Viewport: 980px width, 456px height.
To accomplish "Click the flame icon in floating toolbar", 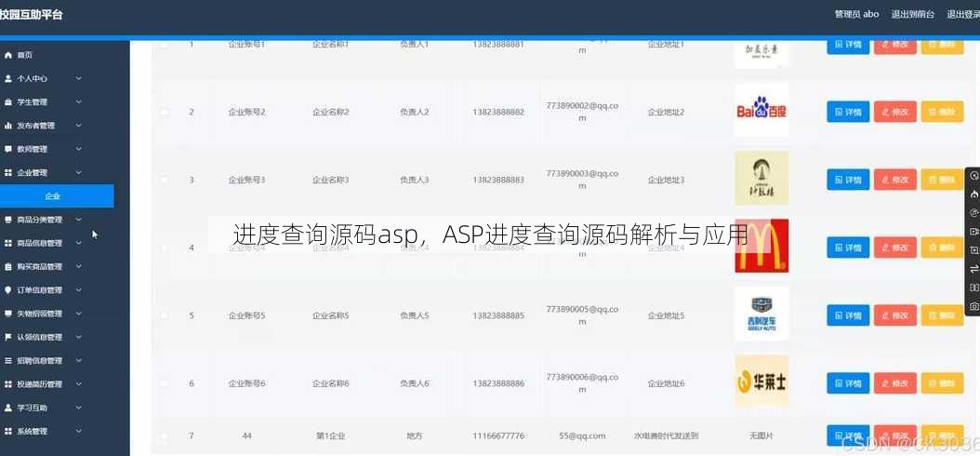I will pos(973,194).
